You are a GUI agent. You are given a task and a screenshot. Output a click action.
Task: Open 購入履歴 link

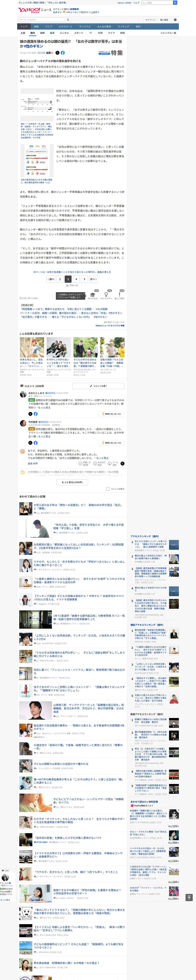pyautogui.click(x=164, y=20)
